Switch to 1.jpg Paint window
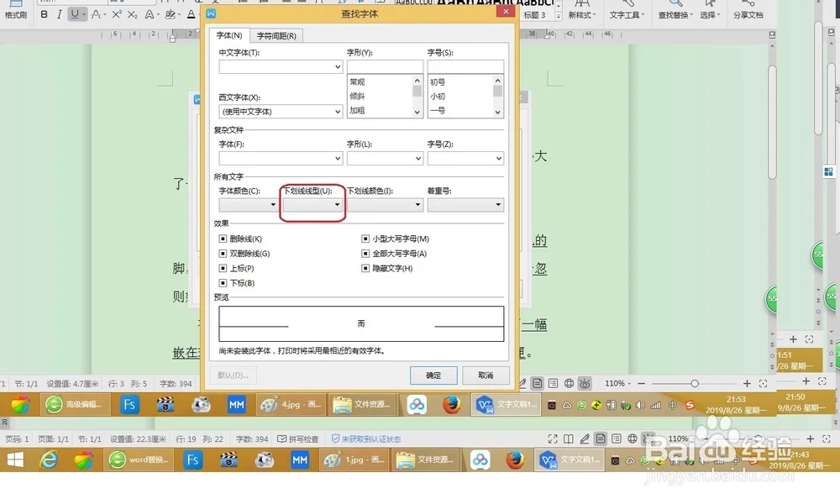840x504 pixels. click(x=355, y=460)
